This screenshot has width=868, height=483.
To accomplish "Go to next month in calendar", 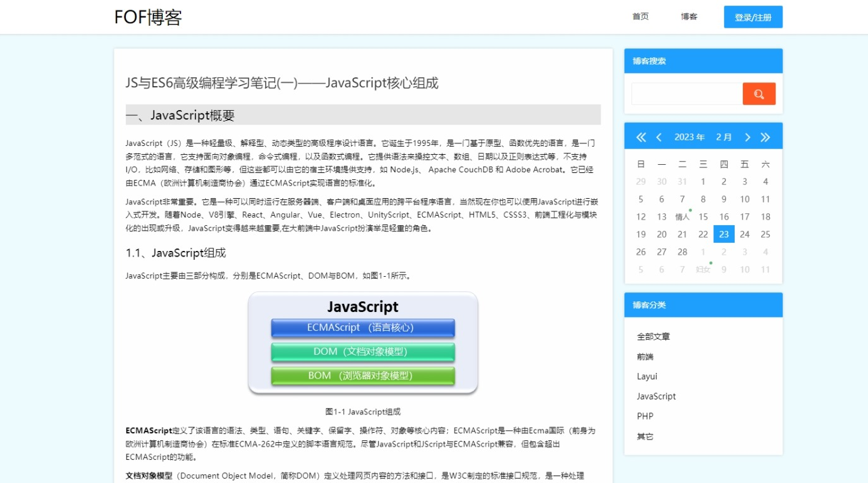I will tap(747, 137).
